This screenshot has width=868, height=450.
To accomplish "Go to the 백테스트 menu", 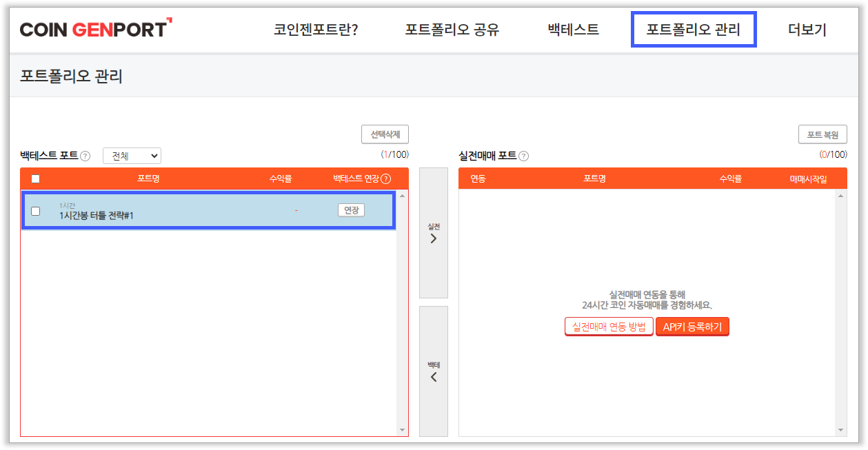I will click(x=573, y=30).
